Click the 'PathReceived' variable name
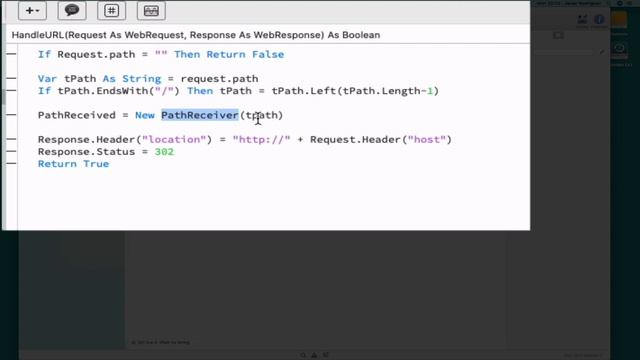The image size is (640, 360). [77, 115]
